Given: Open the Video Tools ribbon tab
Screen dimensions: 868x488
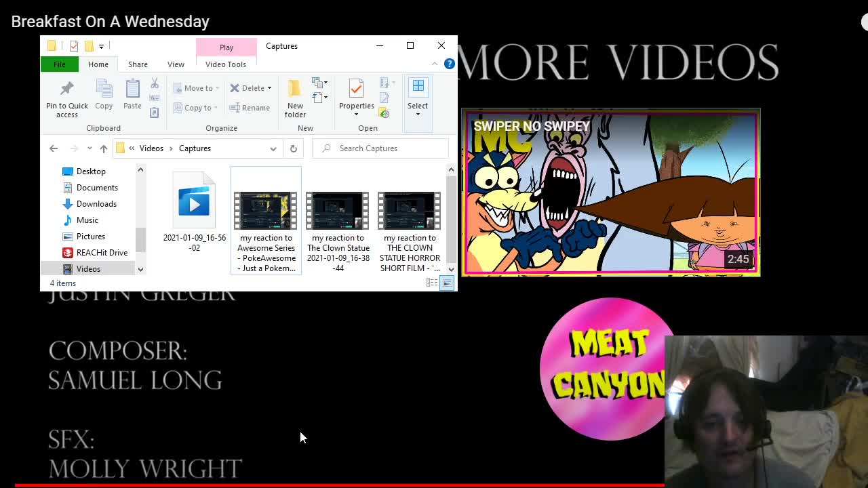Looking at the screenshot, I should [226, 64].
